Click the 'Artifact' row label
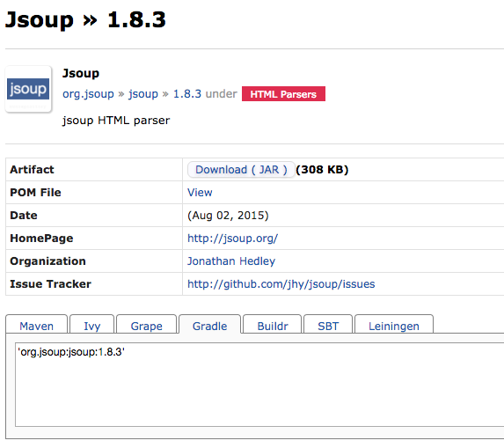This screenshot has height=448, width=504. point(32,170)
